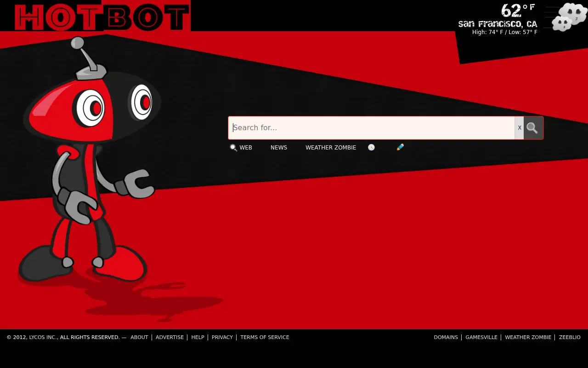Clear the search box with the x button
588x368 pixels.
pyautogui.click(x=520, y=128)
